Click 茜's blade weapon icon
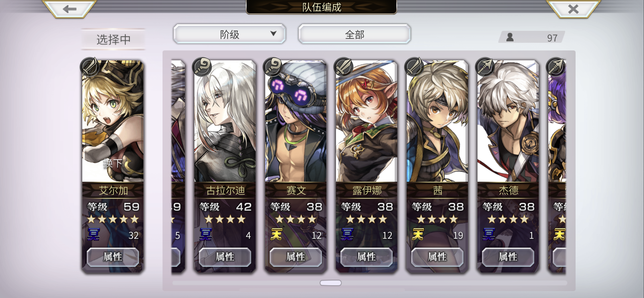Viewport: 644px width, 298px height. pyautogui.click(x=414, y=67)
